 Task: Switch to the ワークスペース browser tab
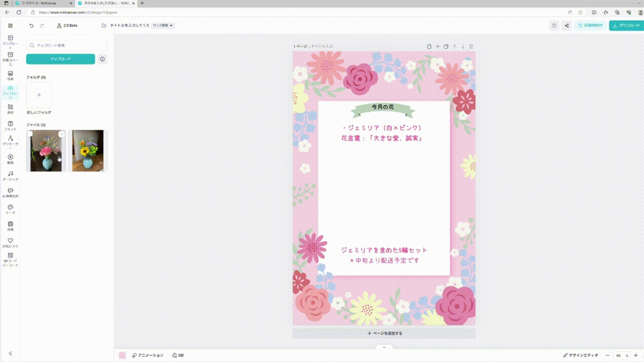(38, 4)
